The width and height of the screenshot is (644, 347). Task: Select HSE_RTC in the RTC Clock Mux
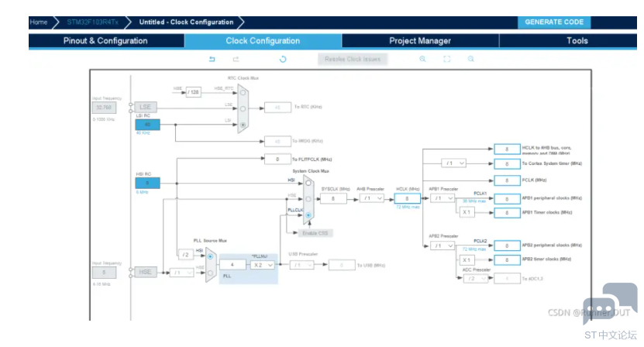pyautogui.click(x=243, y=93)
